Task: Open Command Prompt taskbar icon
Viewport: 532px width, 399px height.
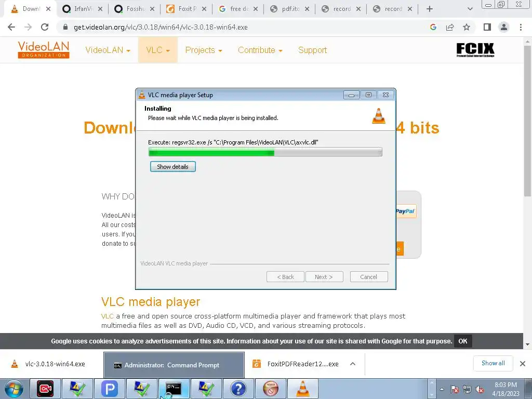Action: (174, 389)
